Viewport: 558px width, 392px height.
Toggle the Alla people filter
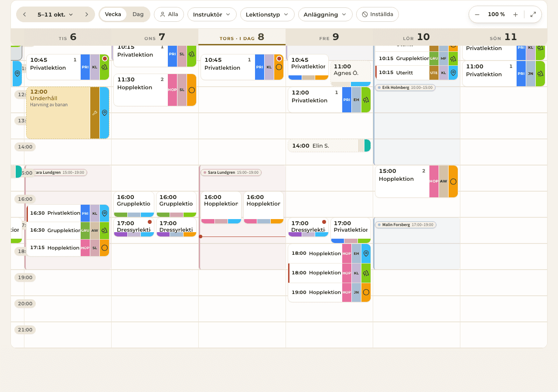(169, 14)
